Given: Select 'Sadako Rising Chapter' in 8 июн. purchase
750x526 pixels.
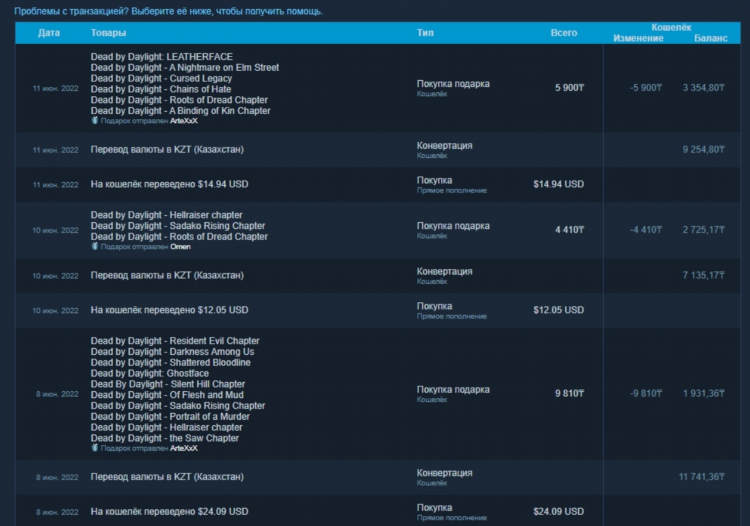Looking at the screenshot, I should tap(178, 405).
